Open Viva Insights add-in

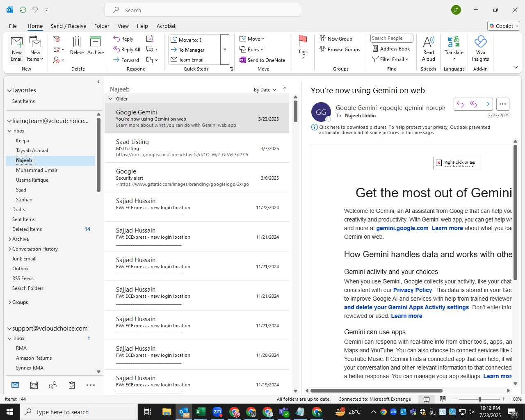480,48
